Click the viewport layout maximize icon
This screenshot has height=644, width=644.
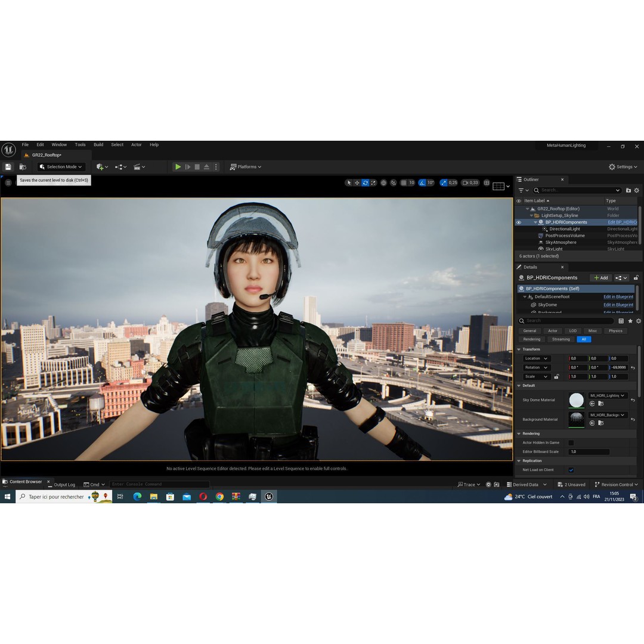pos(487,183)
